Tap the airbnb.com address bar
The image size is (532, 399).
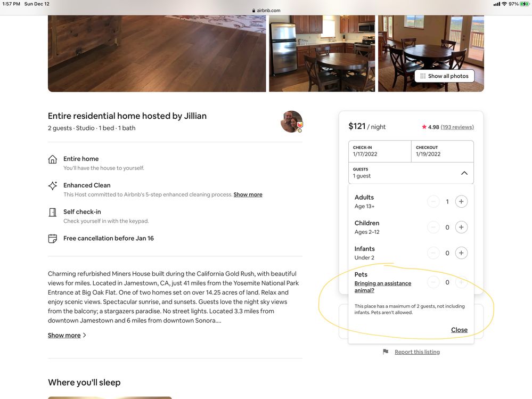pyautogui.click(x=266, y=11)
